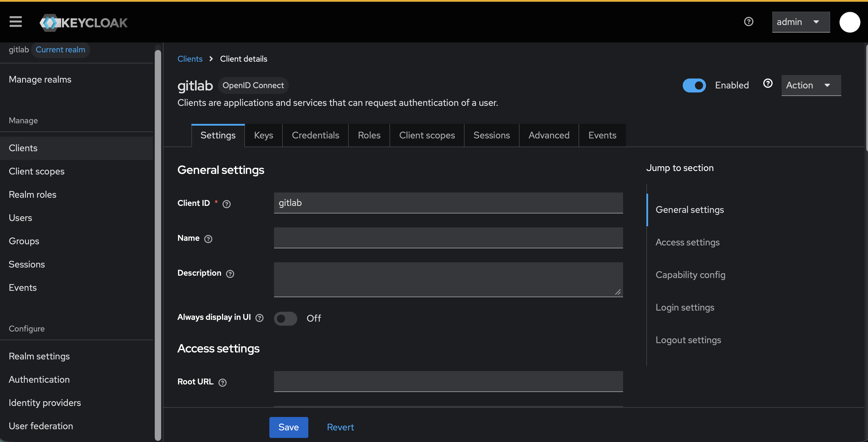This screenshot has width=868, height=442.
Task: Open Identity providers in sidebar
Action: (x=77, y=403)
